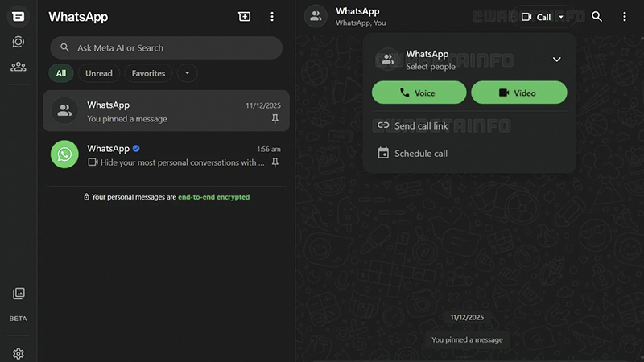Click group icon in call panel
The image size is (644, 362).
[x=387, y=60]
